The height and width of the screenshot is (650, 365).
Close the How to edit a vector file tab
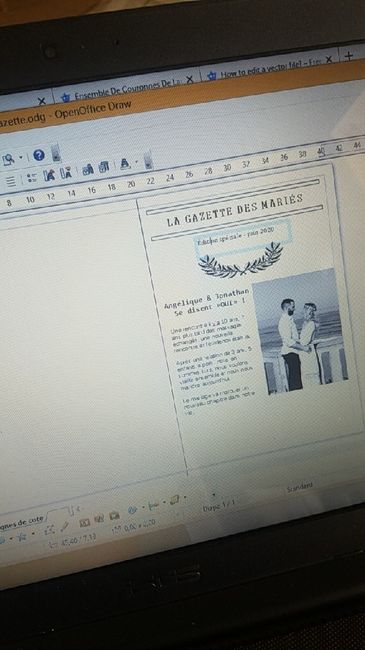[x=328, y=60]
